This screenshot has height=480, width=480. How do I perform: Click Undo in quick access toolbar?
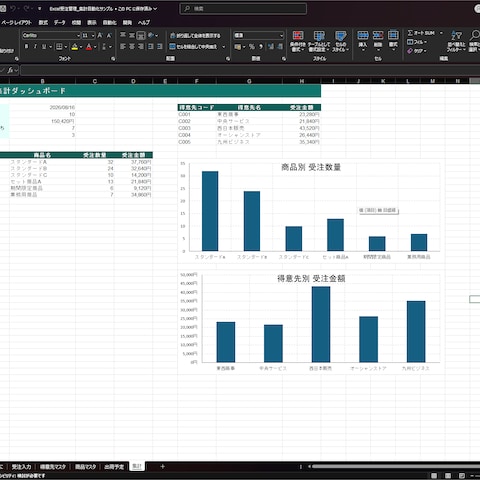(13, 9)
